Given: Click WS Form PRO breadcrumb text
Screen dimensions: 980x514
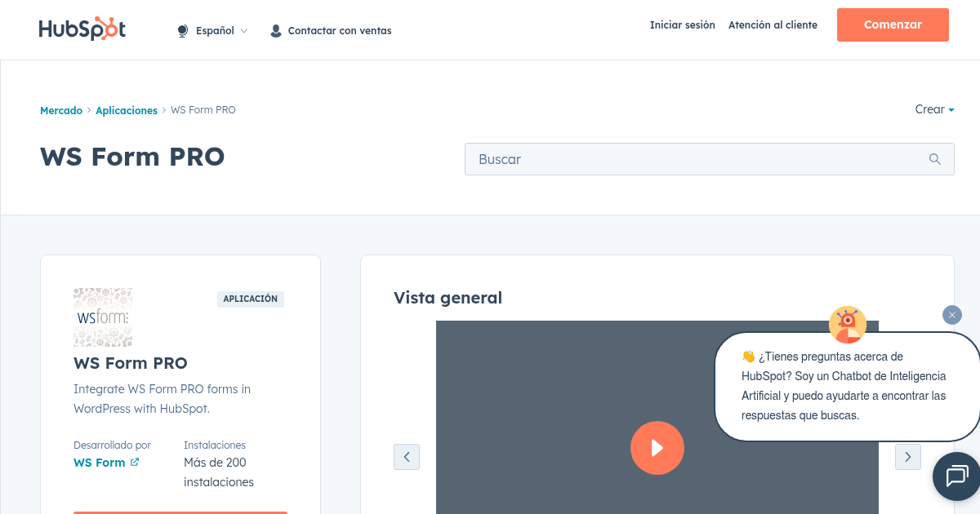Looking at the screenshot, I should pyautogui.click(x=203, y=110).
